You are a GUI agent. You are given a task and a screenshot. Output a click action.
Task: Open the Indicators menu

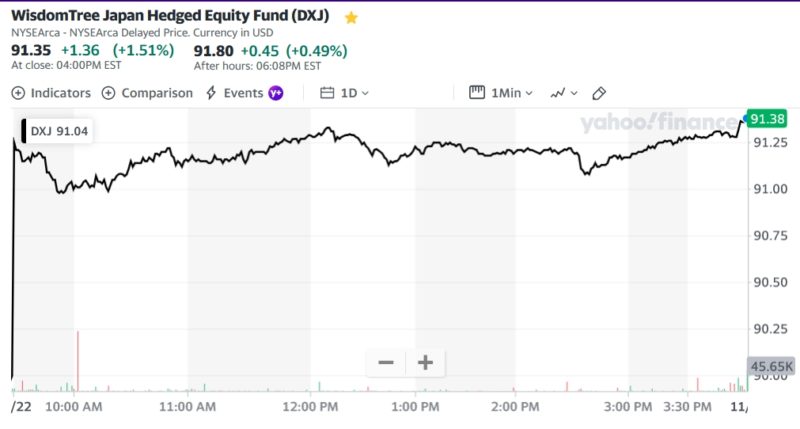51,93
